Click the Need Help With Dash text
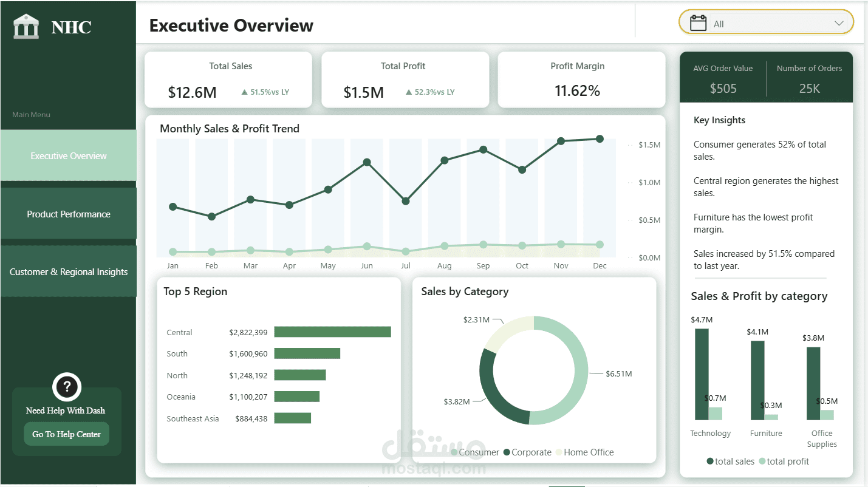 [66, 410]
